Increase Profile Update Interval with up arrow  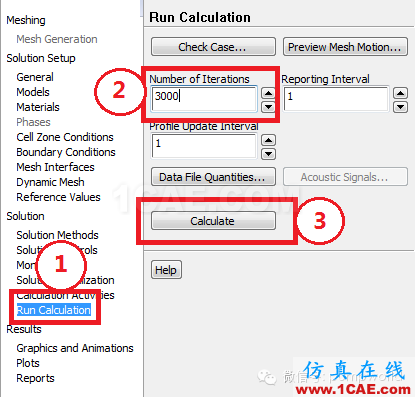(x=268, y=140)
